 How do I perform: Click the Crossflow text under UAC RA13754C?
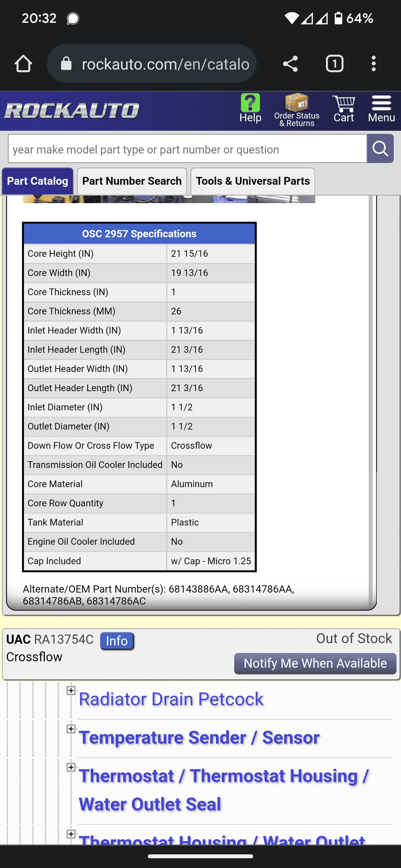[x=34, y=657]
